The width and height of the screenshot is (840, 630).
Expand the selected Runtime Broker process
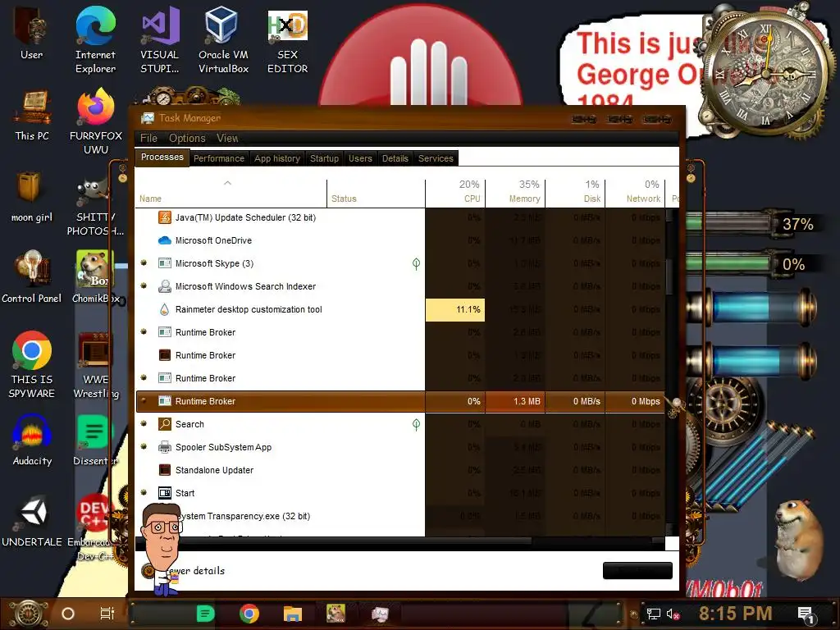point(144,400)
